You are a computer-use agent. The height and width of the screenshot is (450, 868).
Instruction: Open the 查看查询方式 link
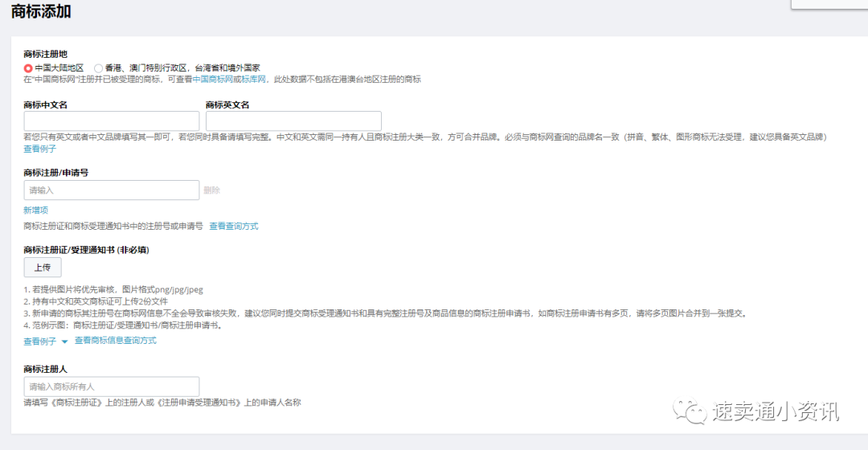(x=234, y=227)
